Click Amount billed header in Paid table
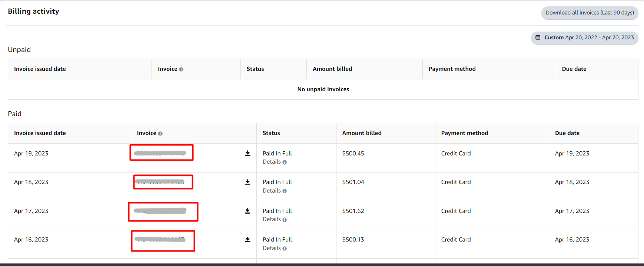 362,133
